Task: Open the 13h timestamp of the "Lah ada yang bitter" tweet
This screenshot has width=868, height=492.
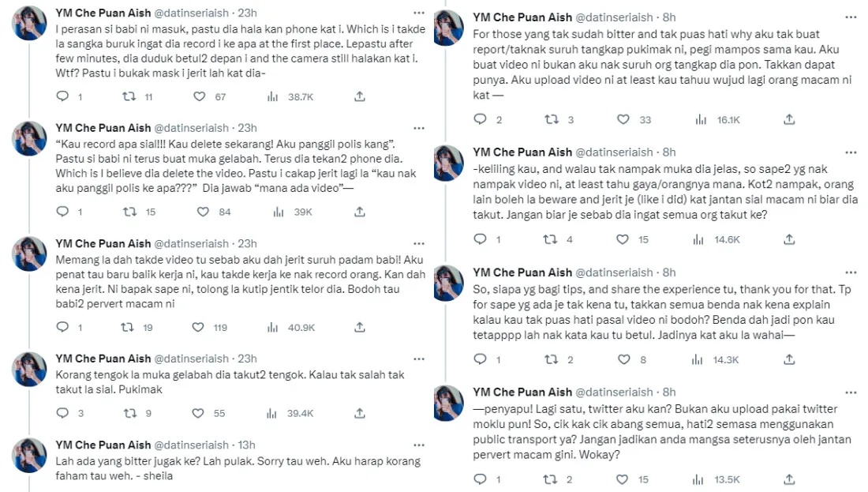Action: point(246,445)
